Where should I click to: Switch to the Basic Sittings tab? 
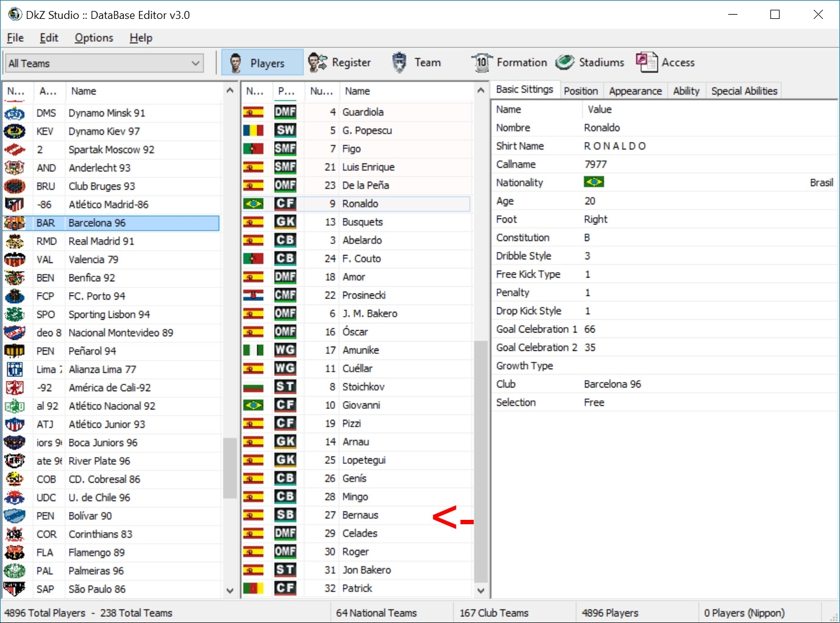point(524,90)
